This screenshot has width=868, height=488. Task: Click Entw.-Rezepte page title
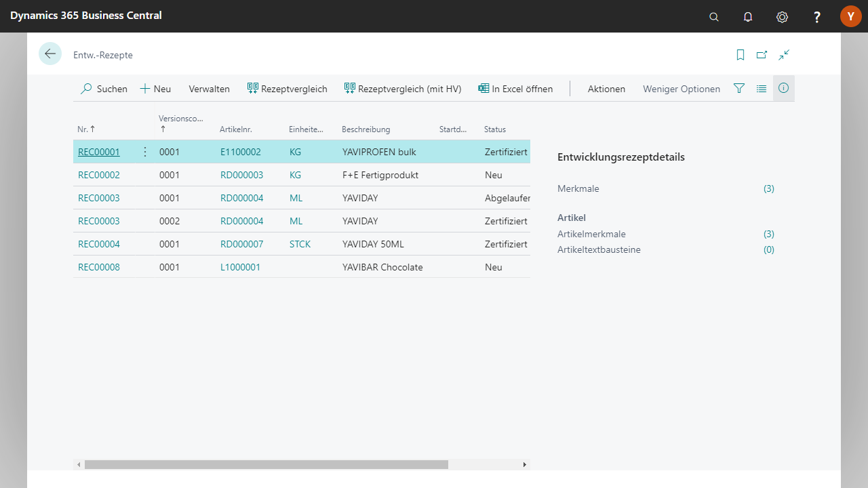(x=103, y=55)
